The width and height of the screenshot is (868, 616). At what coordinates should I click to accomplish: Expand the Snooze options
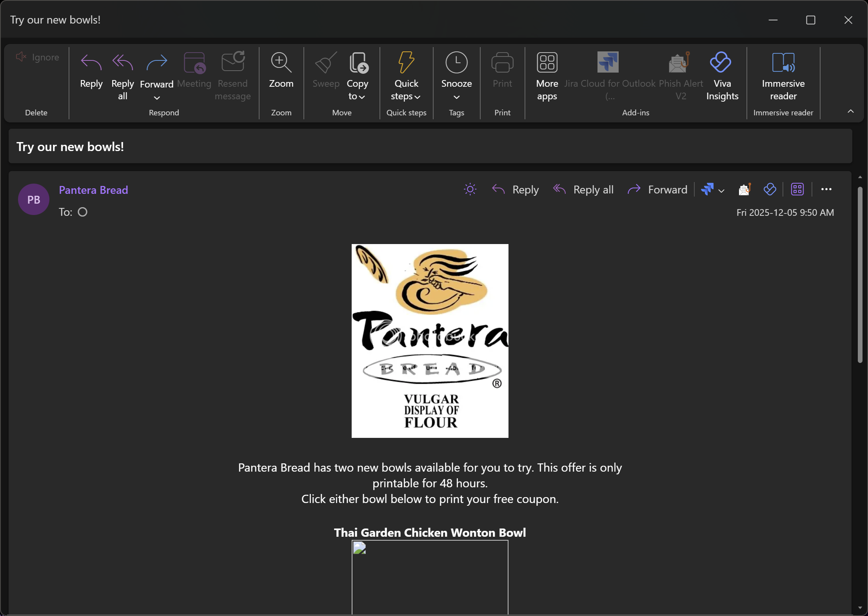(x=456, y=97)
